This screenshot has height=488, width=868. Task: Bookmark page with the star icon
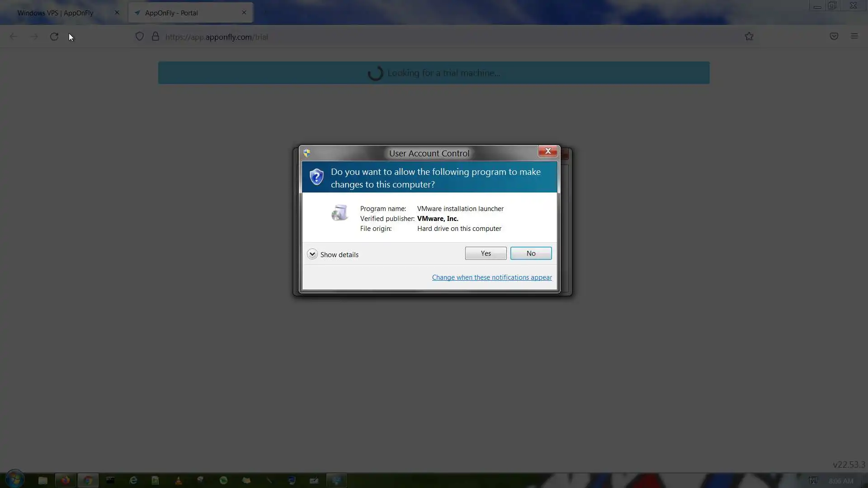749,37
